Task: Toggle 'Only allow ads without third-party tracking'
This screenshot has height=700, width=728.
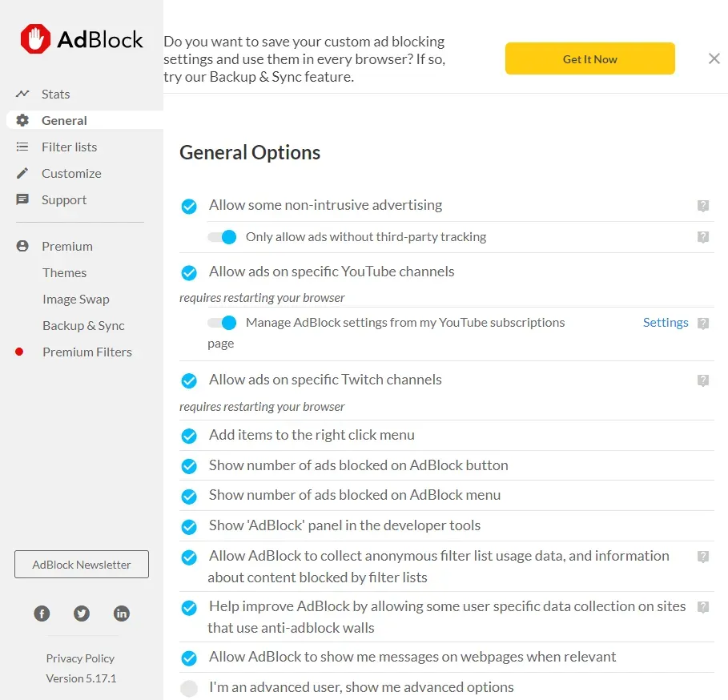Action: tap(222, 237)
